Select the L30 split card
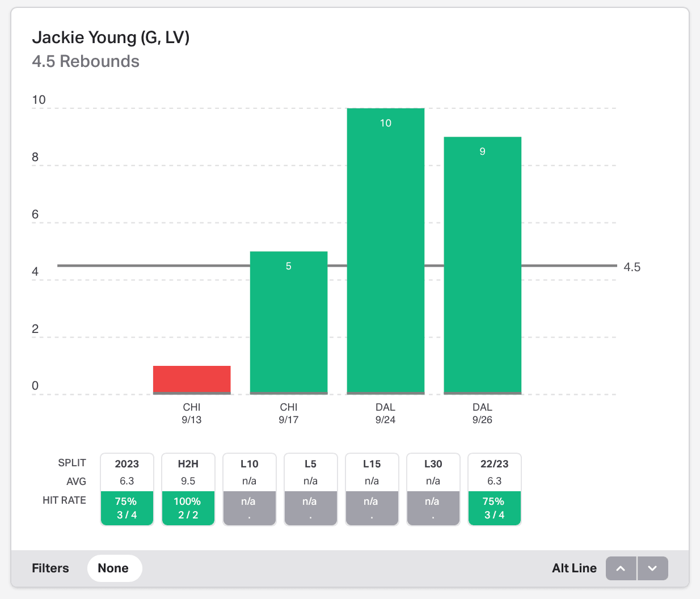 433,472
